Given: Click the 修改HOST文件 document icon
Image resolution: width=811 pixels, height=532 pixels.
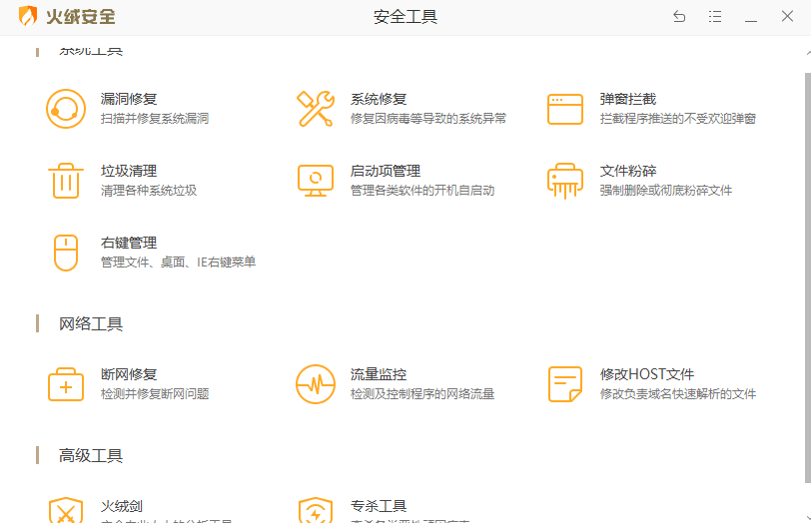Looking at the screenshot, I should pos(565,384).
